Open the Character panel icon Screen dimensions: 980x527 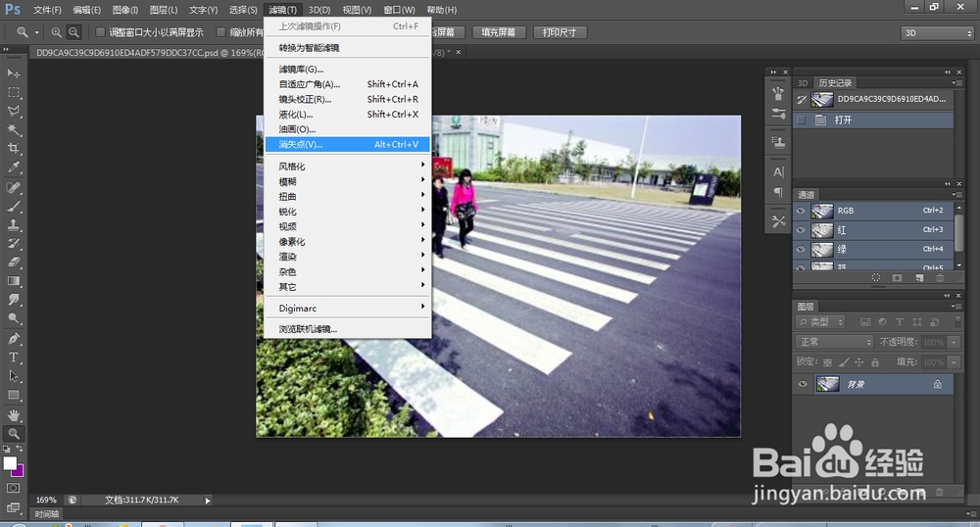(x=778, y=171)
